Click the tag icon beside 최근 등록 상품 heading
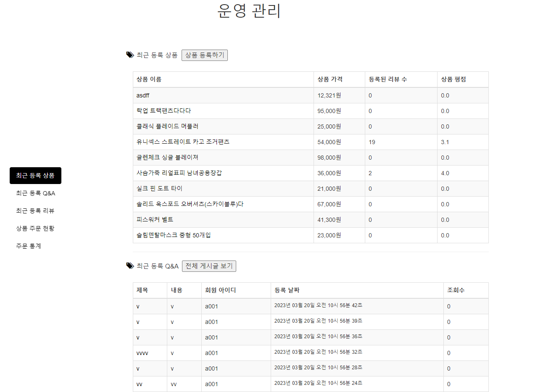 click(x=129, y=55)
